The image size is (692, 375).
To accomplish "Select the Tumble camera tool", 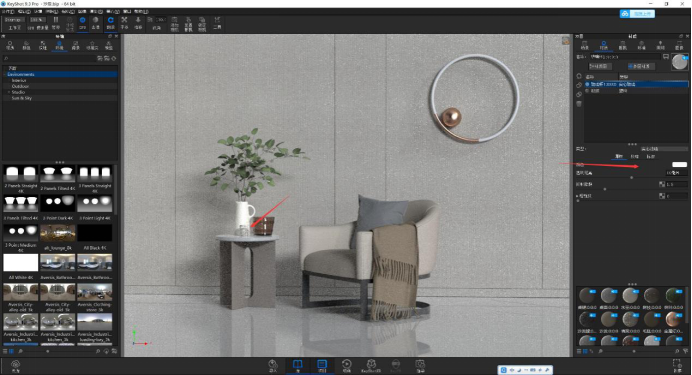I will pos(110,22).
